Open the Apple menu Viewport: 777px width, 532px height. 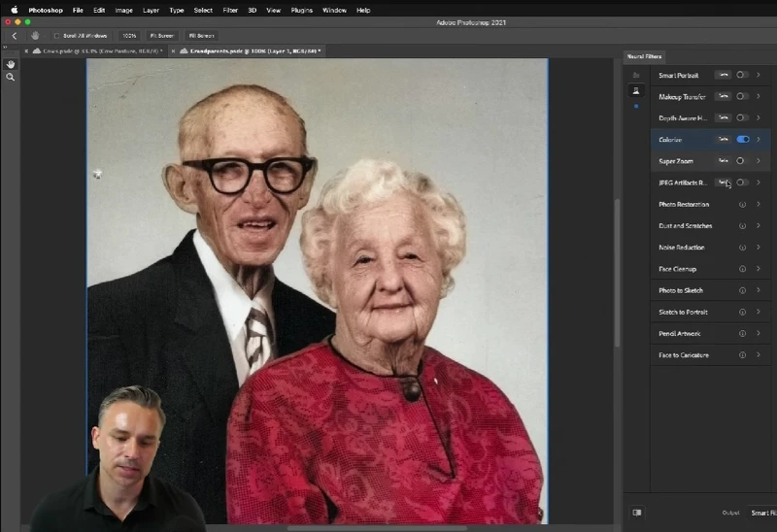point(14,10)
